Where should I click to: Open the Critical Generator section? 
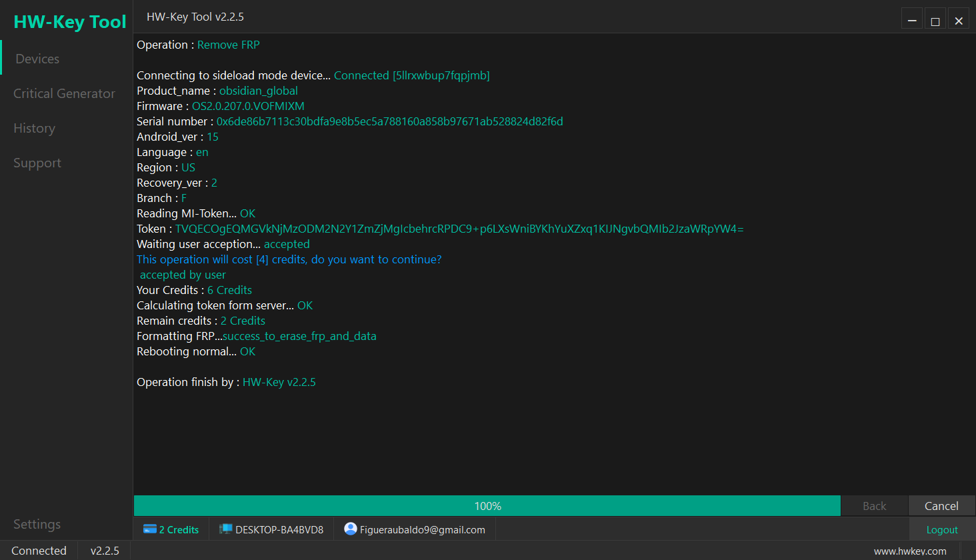tap(64, 93)
